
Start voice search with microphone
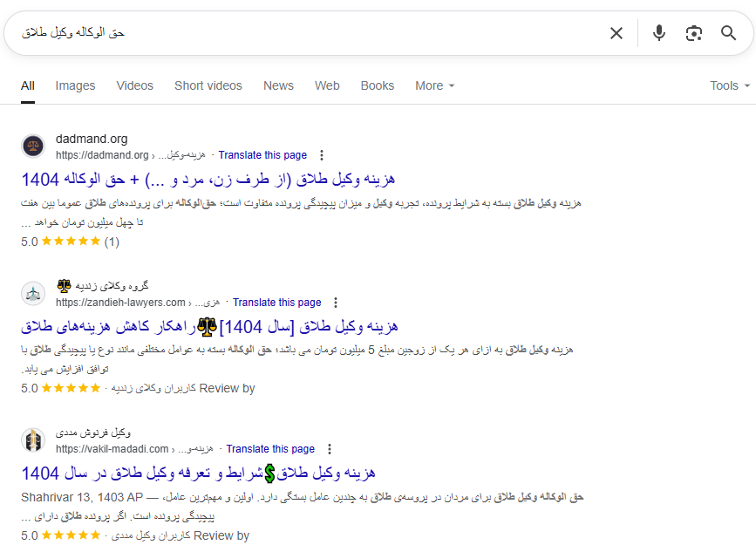coord(659,33)
